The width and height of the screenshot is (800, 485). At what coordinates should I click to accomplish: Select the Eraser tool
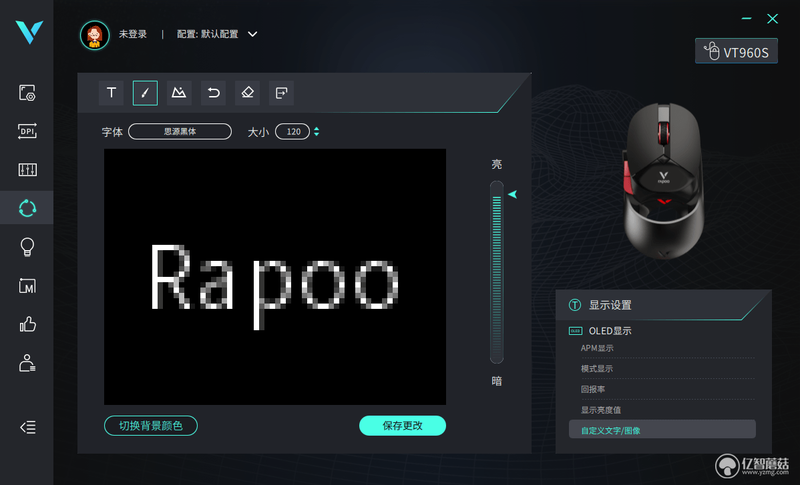[x=247, y=93]
